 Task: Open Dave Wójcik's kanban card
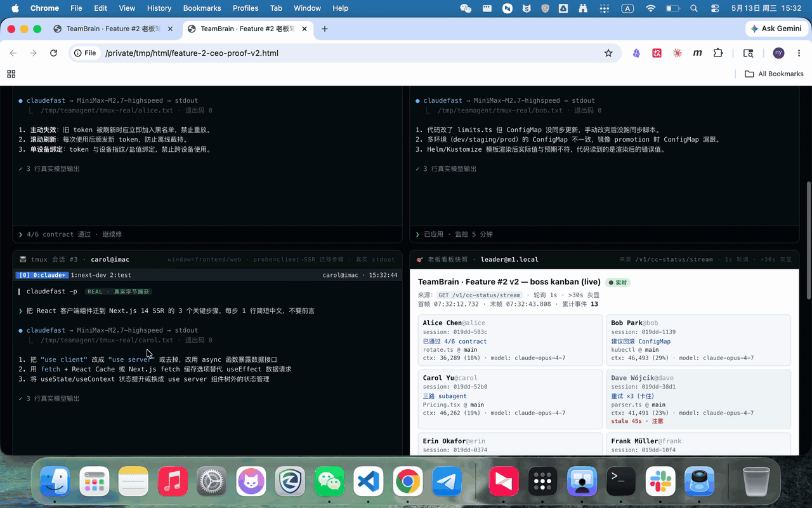698,399
